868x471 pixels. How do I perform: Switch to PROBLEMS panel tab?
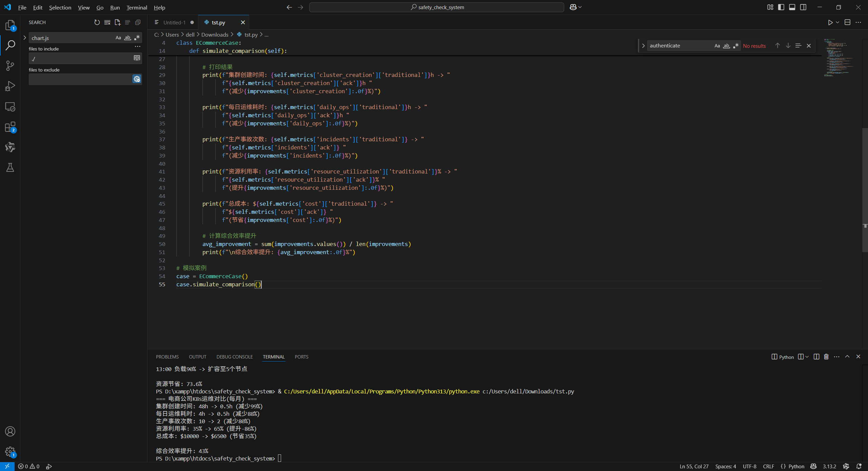[167, 357]
